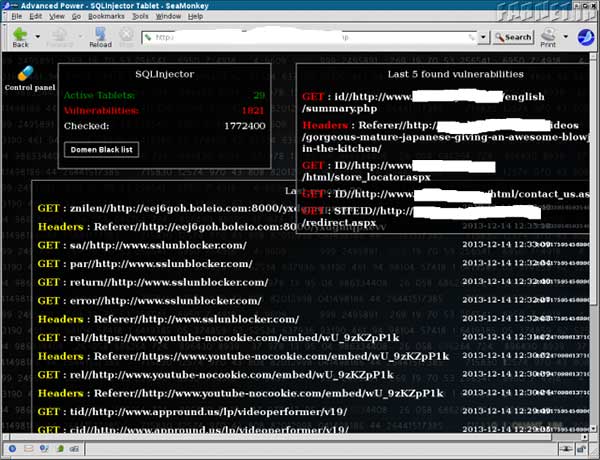Click the horizontal scrollbar at page bottom
600x460 pixels.
coord(297,437)
